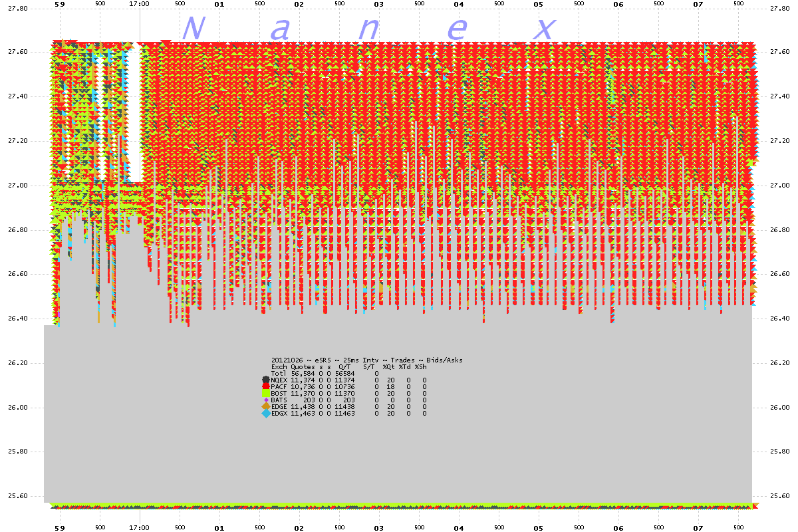Viewport: 798px width, 532px height.
Task: Select the 'EDGX' exchange label
Action: [x=279, y=413]
